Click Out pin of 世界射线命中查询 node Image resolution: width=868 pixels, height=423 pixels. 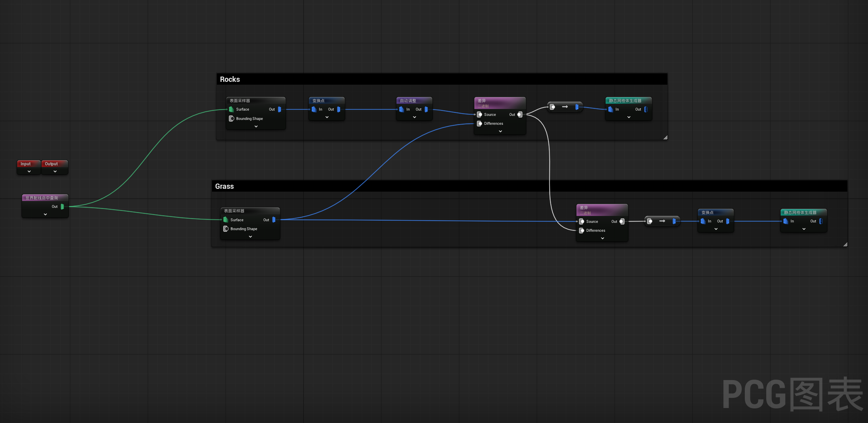point(62,207)
